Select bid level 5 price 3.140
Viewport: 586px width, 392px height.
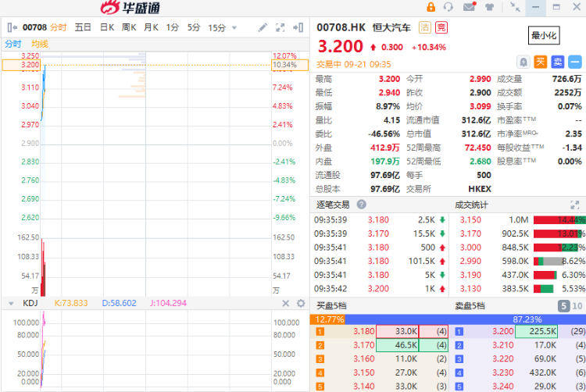363,387
